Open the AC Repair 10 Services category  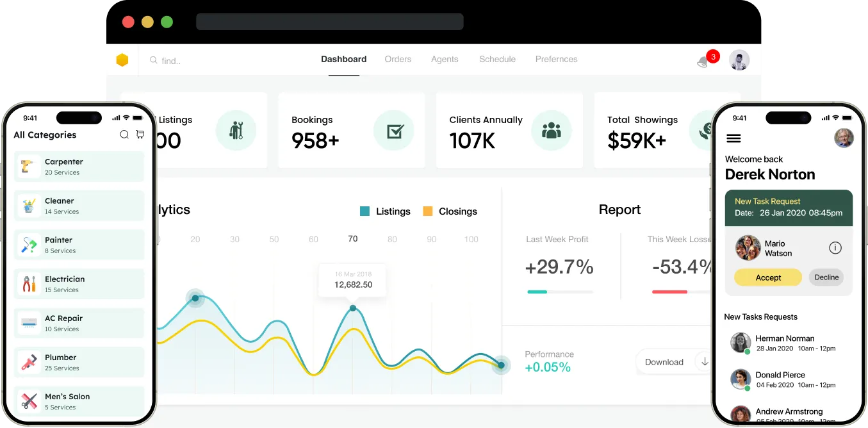(x=79, y=323)
